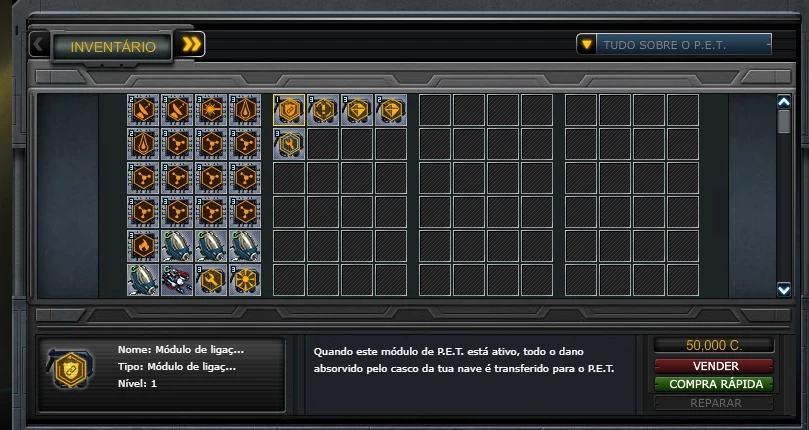Open the INVENTÁRIO tab
The height and width of the screenshot is (430, 809).
coord(112,46)
